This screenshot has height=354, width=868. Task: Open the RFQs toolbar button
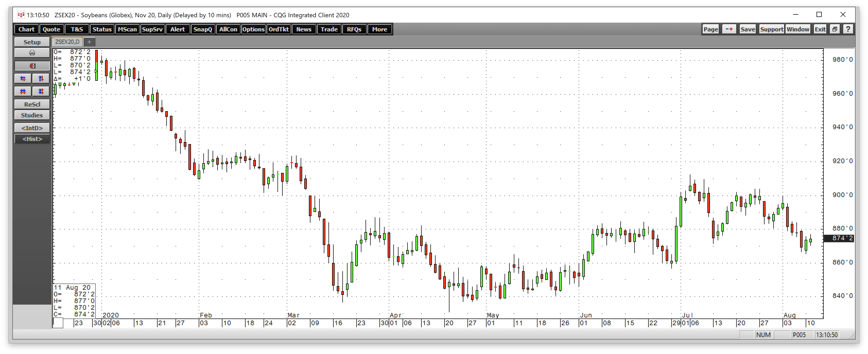pyautogui.click(x=354, y=29)
